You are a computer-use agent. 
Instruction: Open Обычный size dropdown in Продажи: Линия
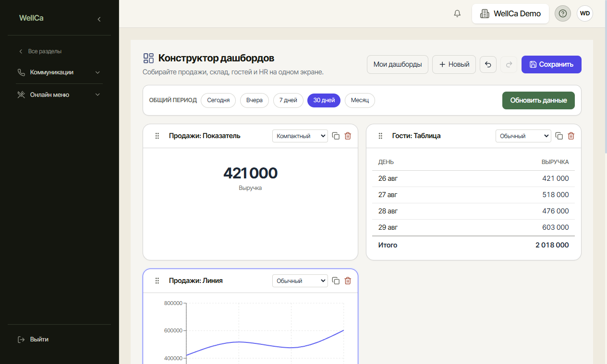point(300,281)
